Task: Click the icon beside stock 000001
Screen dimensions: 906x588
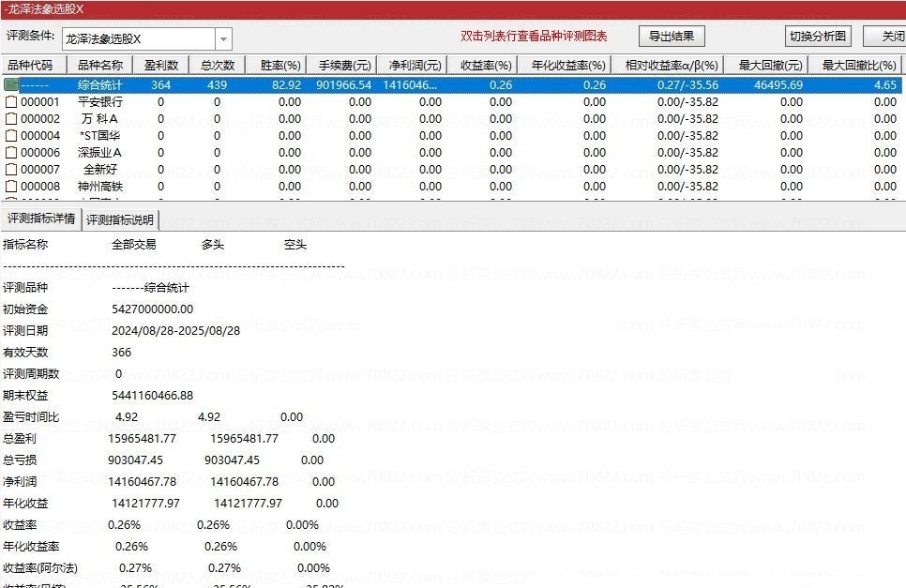Action: click(11, 102)
